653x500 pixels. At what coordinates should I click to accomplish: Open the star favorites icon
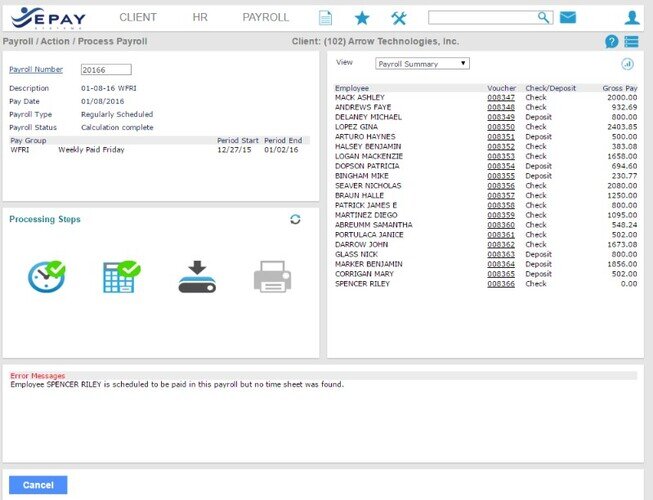[361, 18]
